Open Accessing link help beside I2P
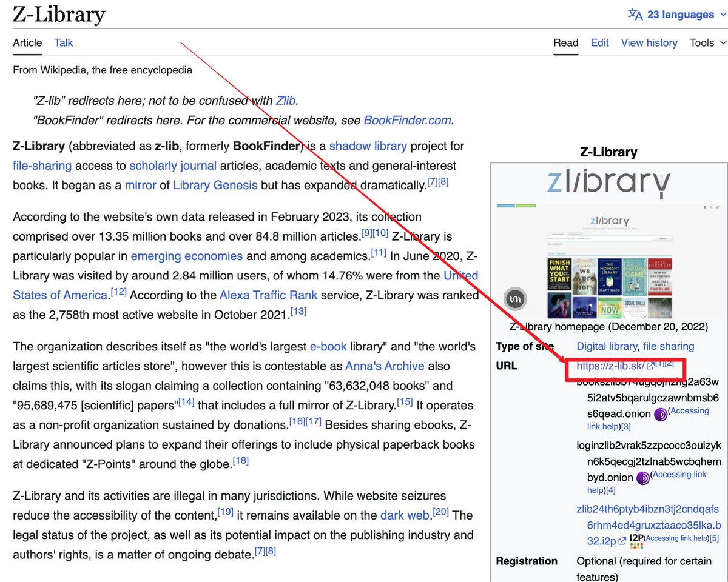 (x=678, y=538)
